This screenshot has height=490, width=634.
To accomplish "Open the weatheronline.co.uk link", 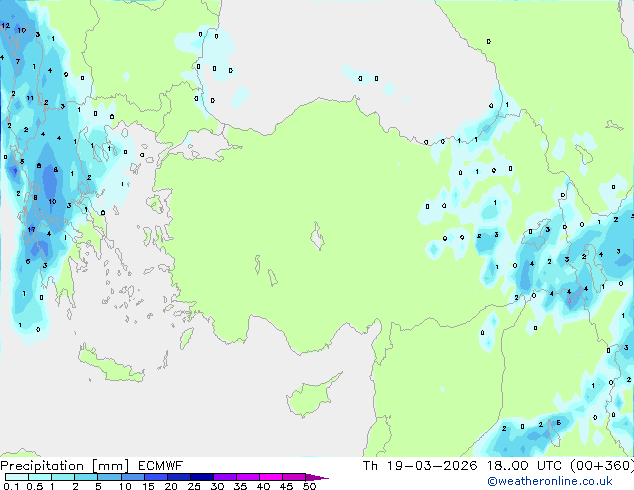I will [549, 481].
